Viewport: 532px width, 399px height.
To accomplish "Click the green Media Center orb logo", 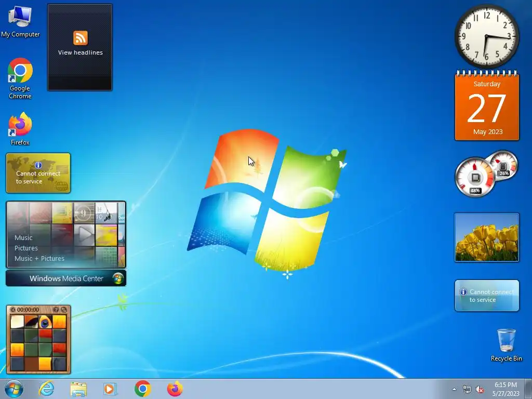I will (x=118, y=278).
